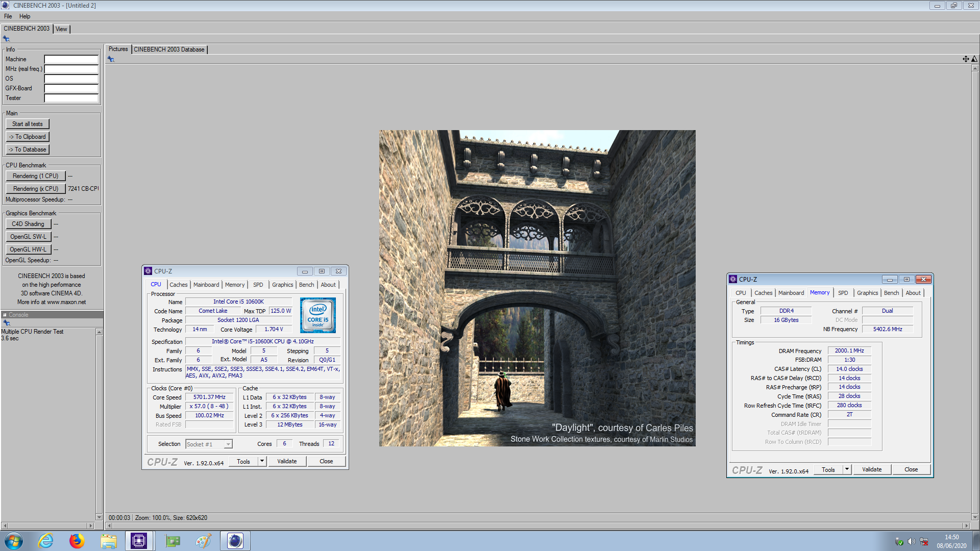This screenshot has height=551, width=980.
Task: Open the File menu
Action: pyautogui.click(x=8, y=16)
